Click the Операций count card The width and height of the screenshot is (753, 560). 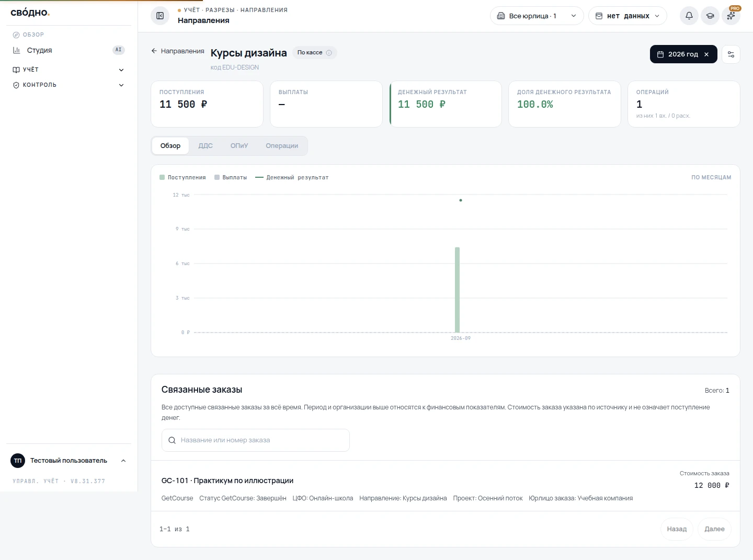(x=684, y=104)
